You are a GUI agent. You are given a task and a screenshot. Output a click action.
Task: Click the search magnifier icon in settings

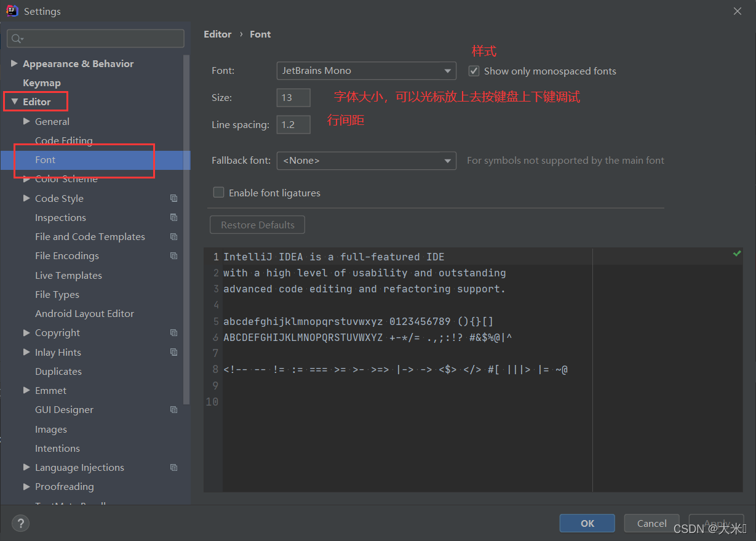click(x=17, y=39)
